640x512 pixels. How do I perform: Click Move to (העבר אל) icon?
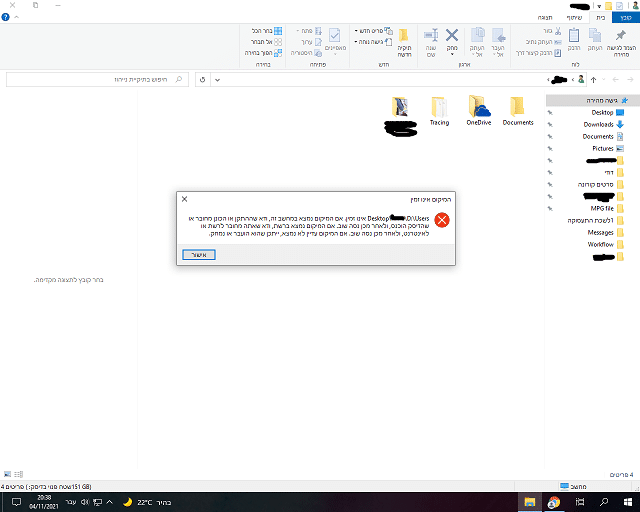pos(498,36)
